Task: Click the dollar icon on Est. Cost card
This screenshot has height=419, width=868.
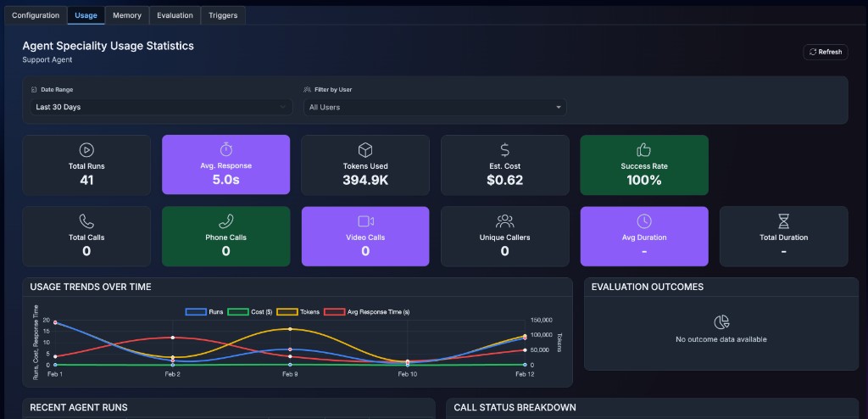Action: tap(505, 149)
